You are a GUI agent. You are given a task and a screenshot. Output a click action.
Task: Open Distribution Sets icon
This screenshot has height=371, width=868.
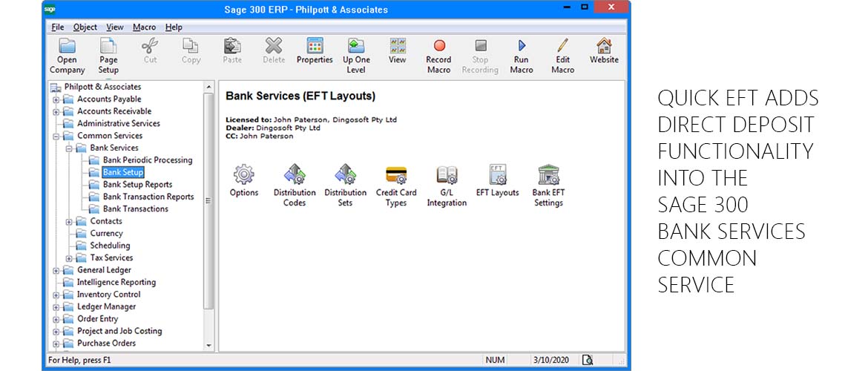(346, 185)
